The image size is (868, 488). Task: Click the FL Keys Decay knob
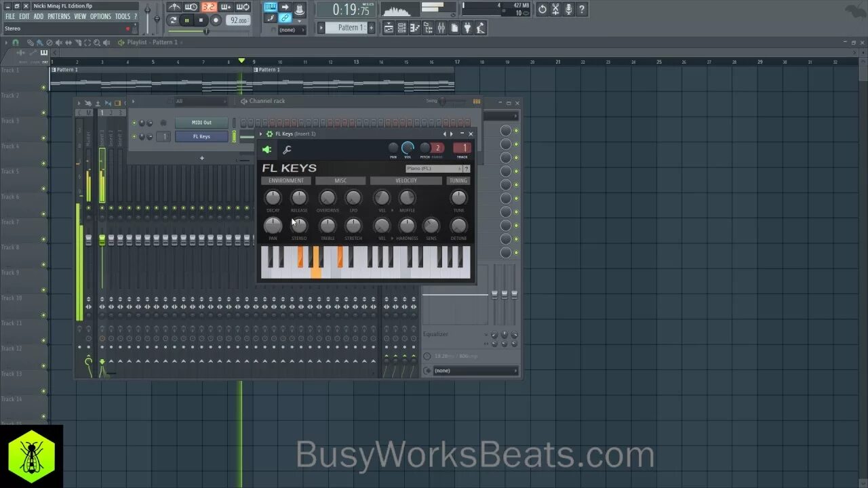(x=273, y=198)
